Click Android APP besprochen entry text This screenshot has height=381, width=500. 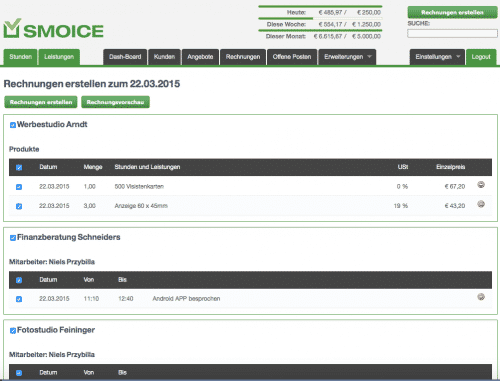186,298
